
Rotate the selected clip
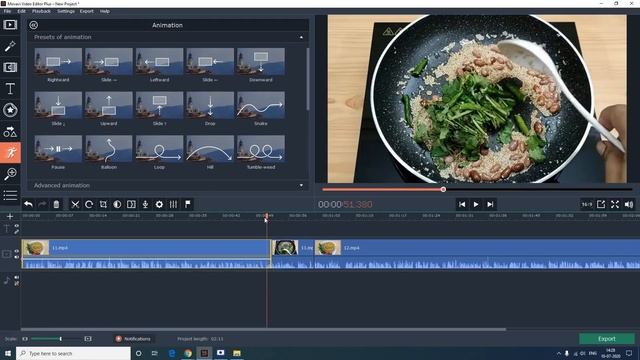pos(89,204)
